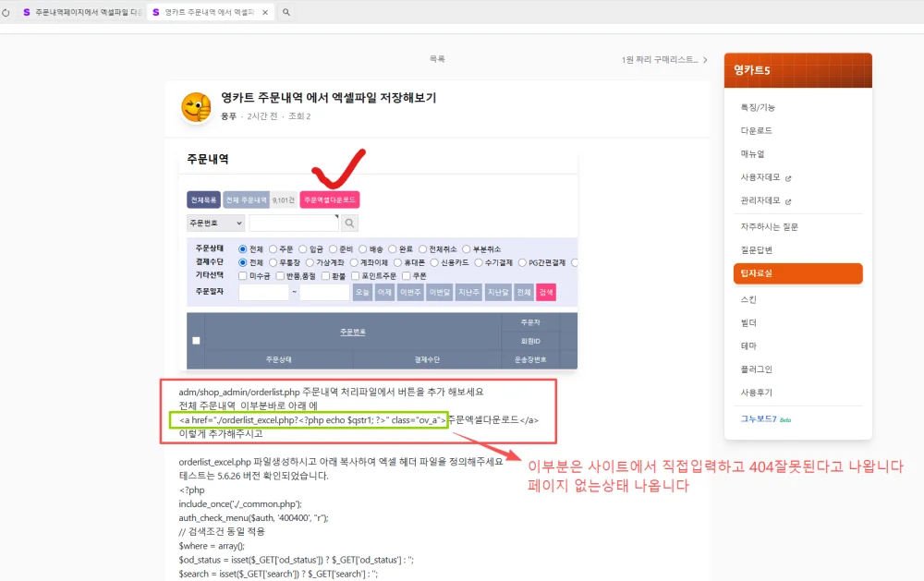Select 전체 radio in 결제수단 row
The width and height of the screenshot is (924, 581).
[243, 263]
